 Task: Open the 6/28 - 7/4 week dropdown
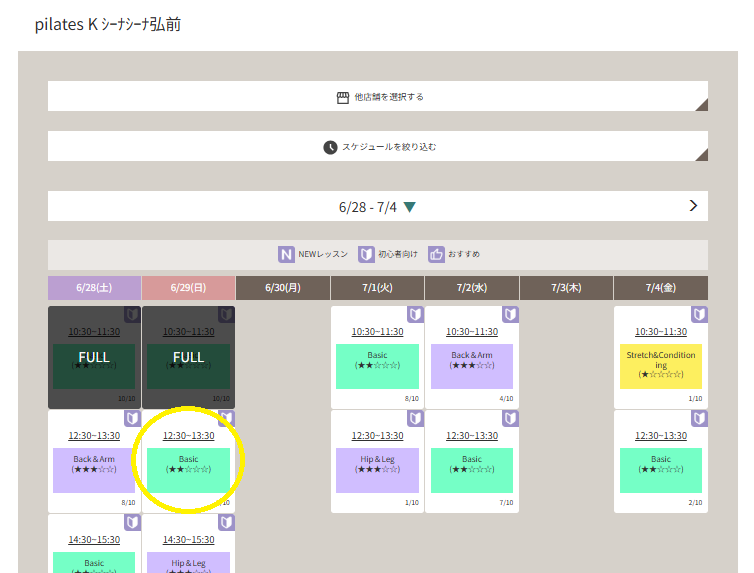click(x=377, y=207)
